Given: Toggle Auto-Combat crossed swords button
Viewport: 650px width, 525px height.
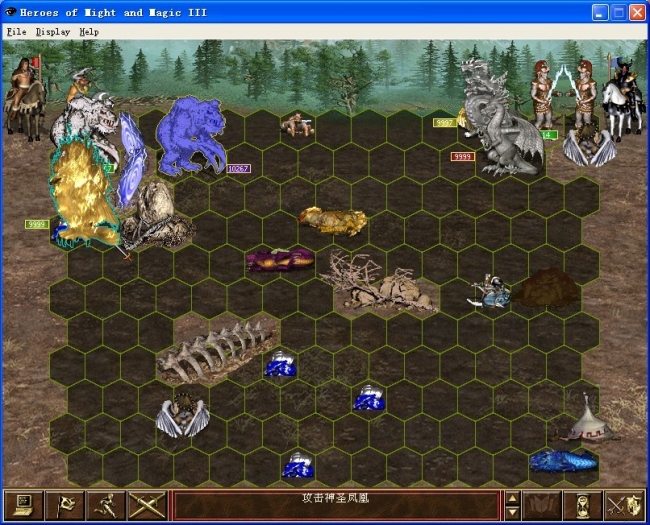Looking at the screenshot, I should [x=147, y=506].
